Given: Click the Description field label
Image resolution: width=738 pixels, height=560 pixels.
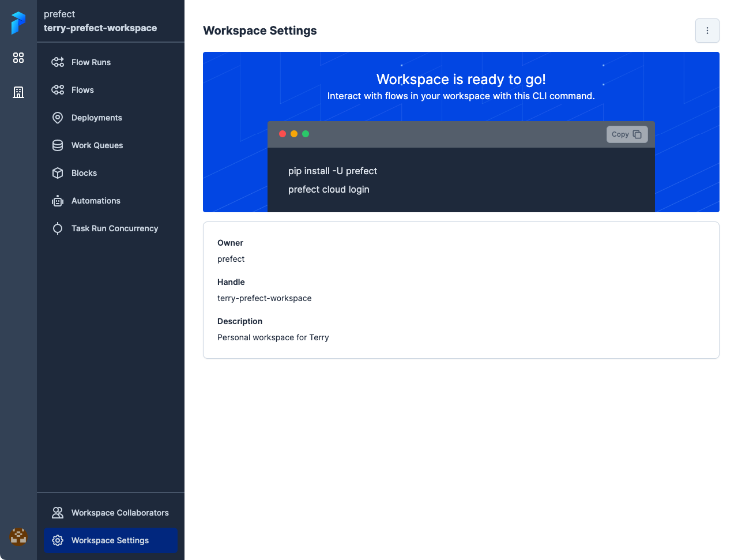Looking at the screenshot, I should point(240,321).
